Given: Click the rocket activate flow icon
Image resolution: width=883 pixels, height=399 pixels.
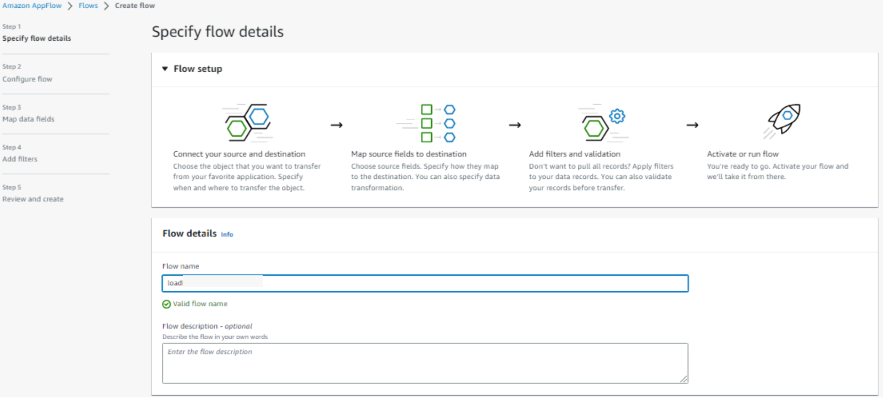Looking at the screenshot, I should tap(782, 121).
